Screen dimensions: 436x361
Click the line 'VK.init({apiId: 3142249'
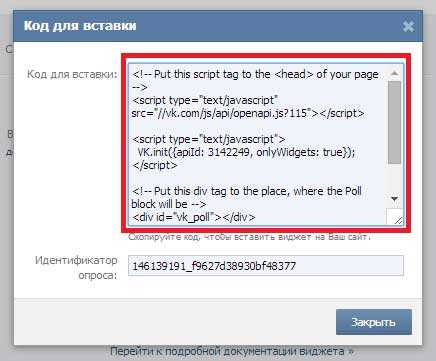(x=194, y=152)
